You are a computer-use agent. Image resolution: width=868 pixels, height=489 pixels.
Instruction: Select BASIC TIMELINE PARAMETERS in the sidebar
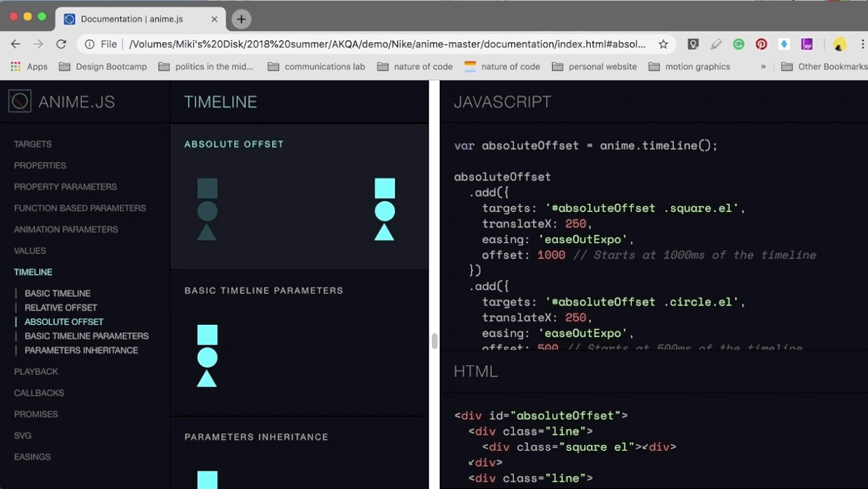click(87, 336)
